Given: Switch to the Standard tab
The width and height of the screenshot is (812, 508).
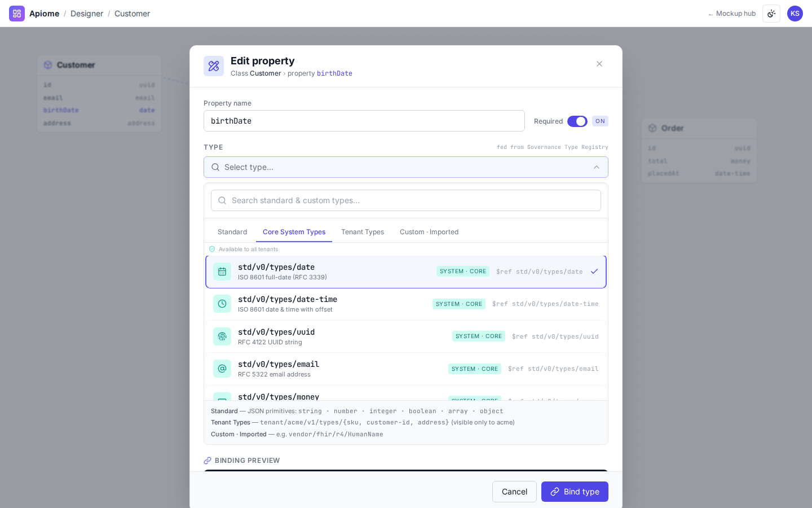Looking at the screenshot, I should pyautogui.click(x=232, y=232).
